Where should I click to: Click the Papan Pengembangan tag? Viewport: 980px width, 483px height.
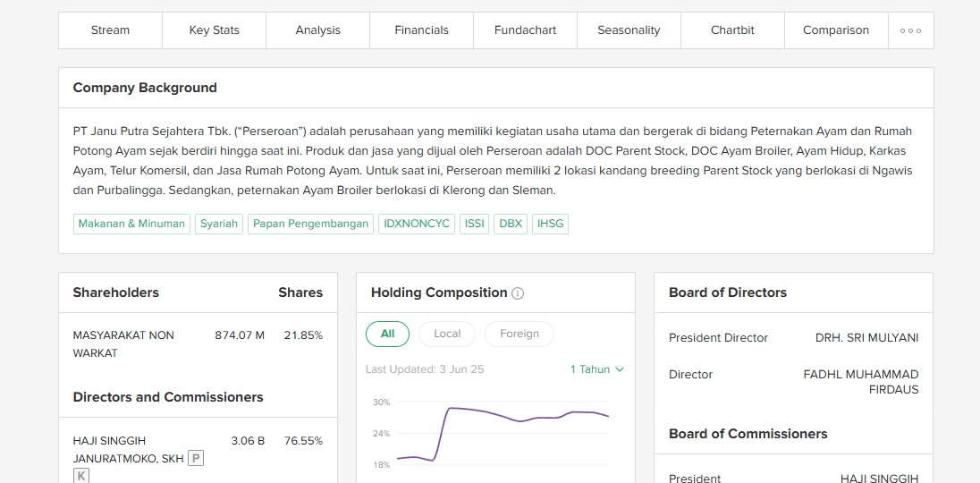(310, 224)
